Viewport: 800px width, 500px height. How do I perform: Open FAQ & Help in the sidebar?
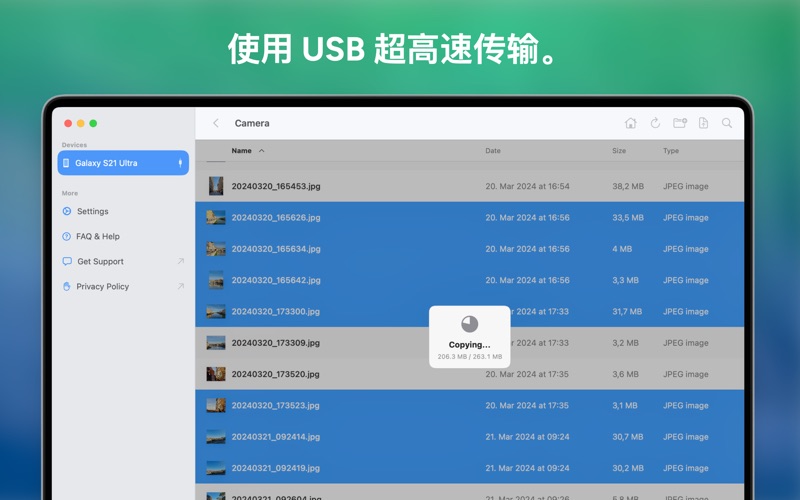click(x=98, y=236)
